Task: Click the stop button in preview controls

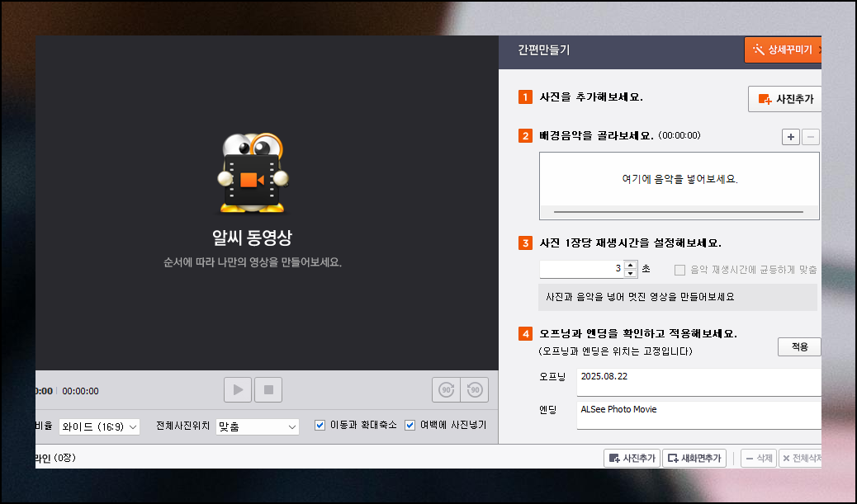Action: click(x=268, y=390)
